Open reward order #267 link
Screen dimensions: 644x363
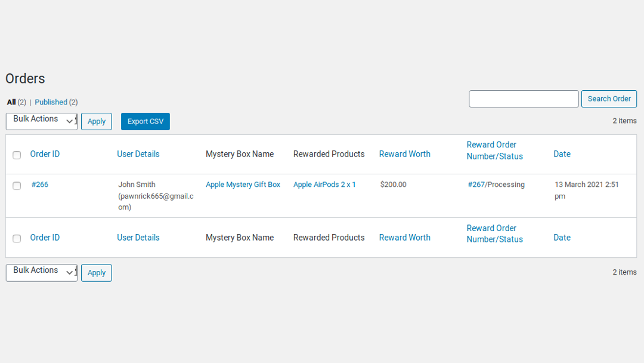(x=476, y=184)
